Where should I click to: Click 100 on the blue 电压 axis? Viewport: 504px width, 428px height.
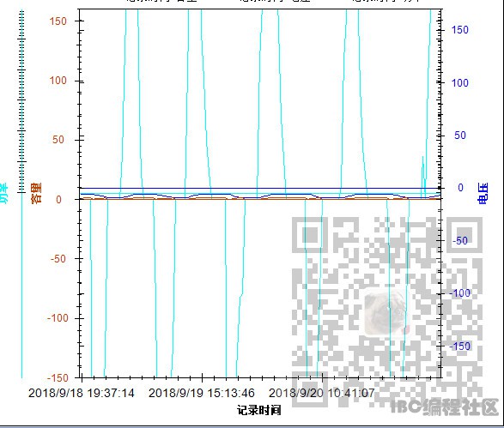460,83
